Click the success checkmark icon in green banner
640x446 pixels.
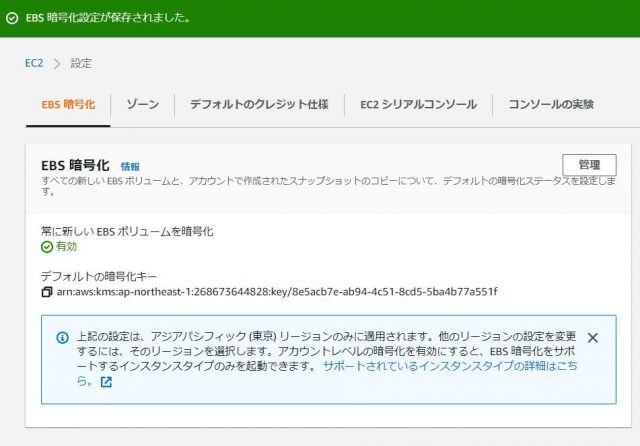point(12,18)
